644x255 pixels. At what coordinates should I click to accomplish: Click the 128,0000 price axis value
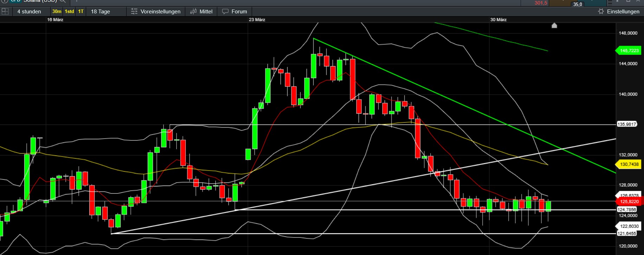[628, 185]
